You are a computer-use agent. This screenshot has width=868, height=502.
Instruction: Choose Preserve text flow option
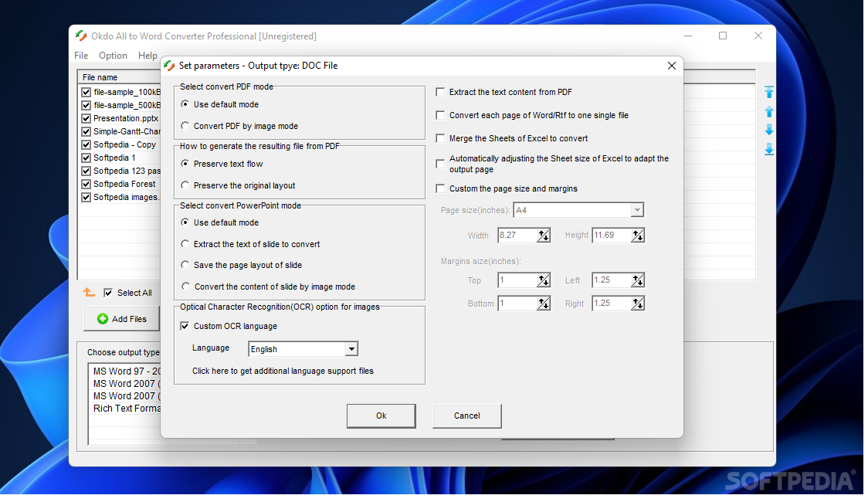186,165
